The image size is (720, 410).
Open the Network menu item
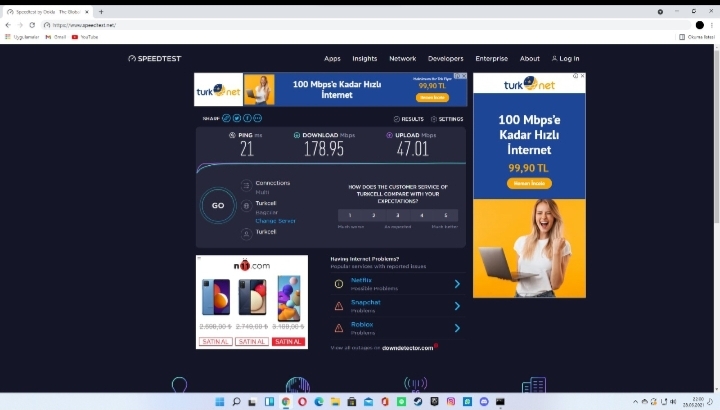click(403, 58)
